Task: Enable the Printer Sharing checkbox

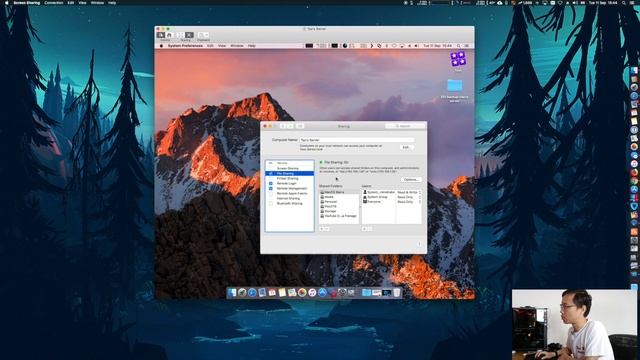Action: tap(271, 178)
